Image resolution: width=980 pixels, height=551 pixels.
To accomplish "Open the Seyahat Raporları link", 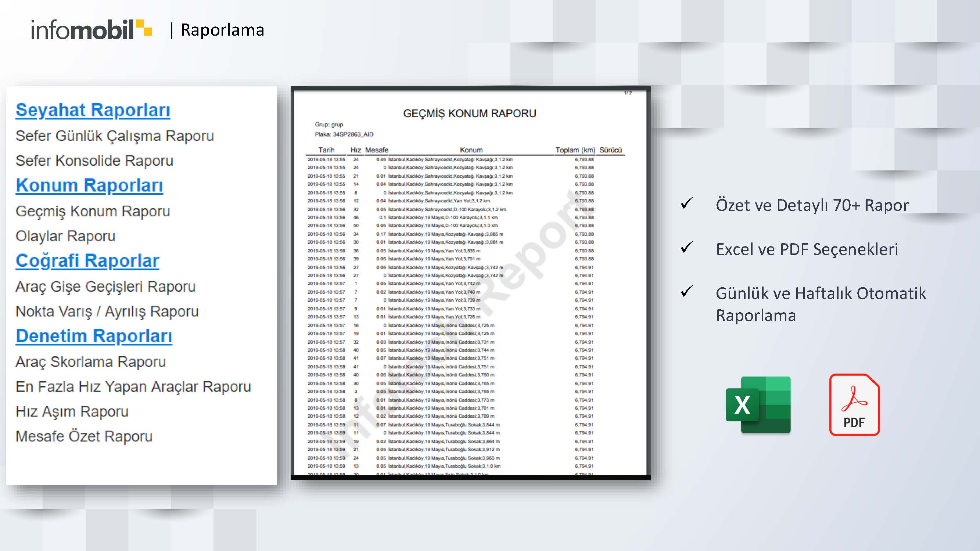I will [x=93, y=110].
